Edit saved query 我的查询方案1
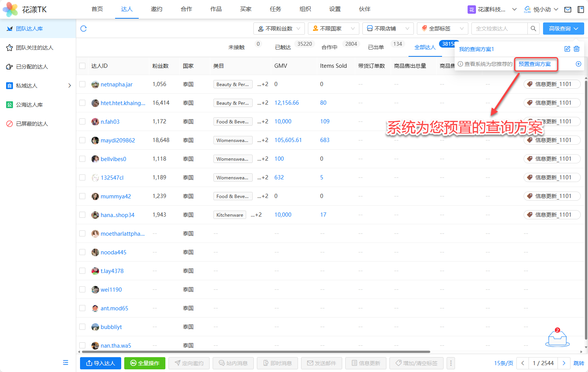Screen dimensions: 588x372 coord(567,49)
